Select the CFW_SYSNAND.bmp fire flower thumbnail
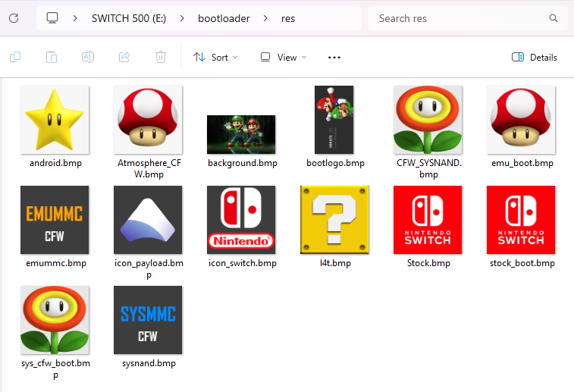Screen dimensions: 574x392 [x=428, y=120]
